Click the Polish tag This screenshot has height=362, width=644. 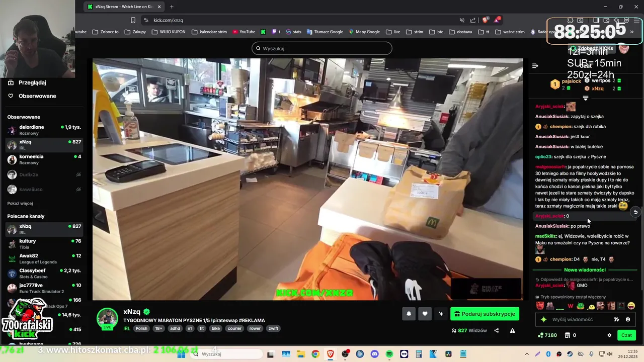141,328
